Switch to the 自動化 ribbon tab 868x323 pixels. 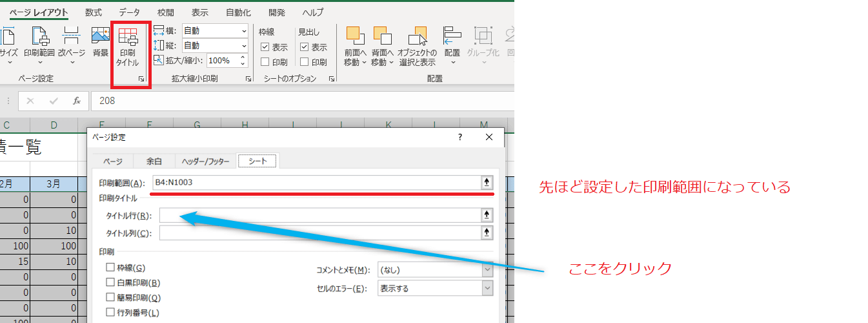click(239, 12)
